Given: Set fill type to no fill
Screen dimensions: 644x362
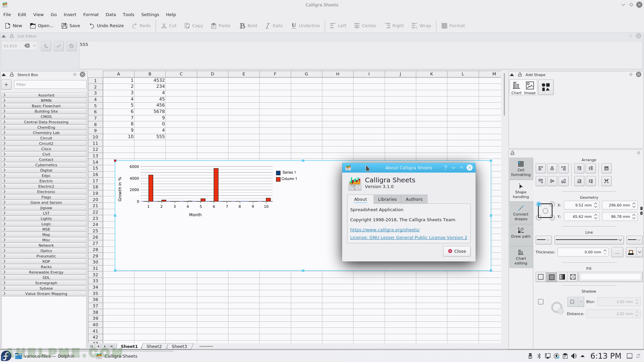Looking at the screenshot, I should (541, 277).
